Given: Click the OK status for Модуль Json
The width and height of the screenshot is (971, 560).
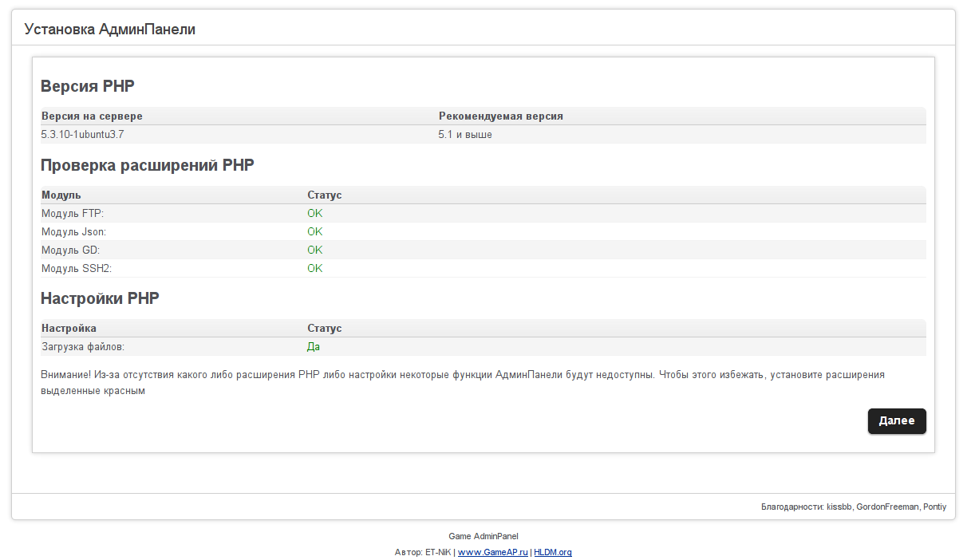Looking at the screenshot, I should point(315,232).
